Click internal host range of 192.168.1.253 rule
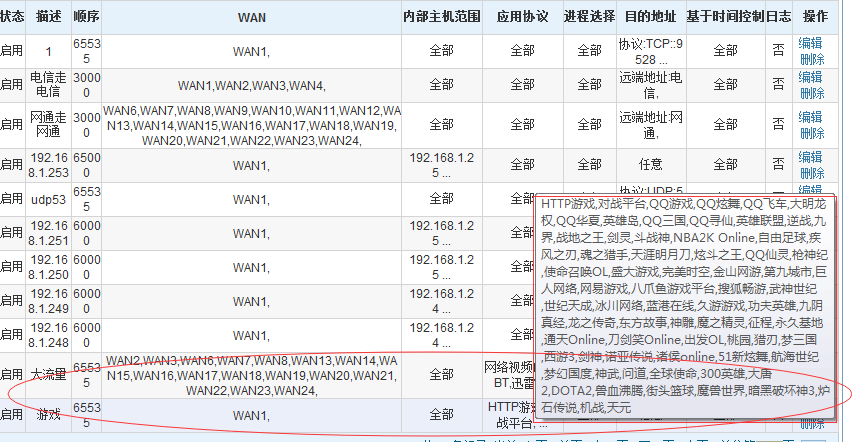Viewport: 852px width, 442px height. coord(442,165)
